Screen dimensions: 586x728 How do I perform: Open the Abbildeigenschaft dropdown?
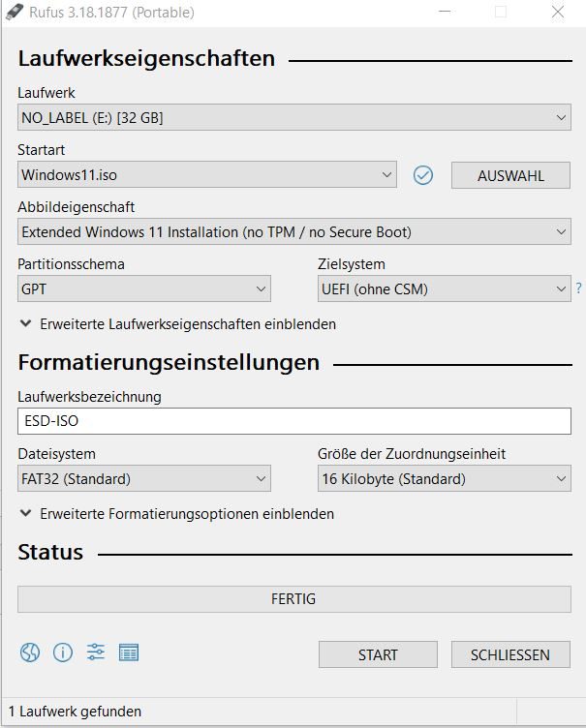tap(294, 232)
